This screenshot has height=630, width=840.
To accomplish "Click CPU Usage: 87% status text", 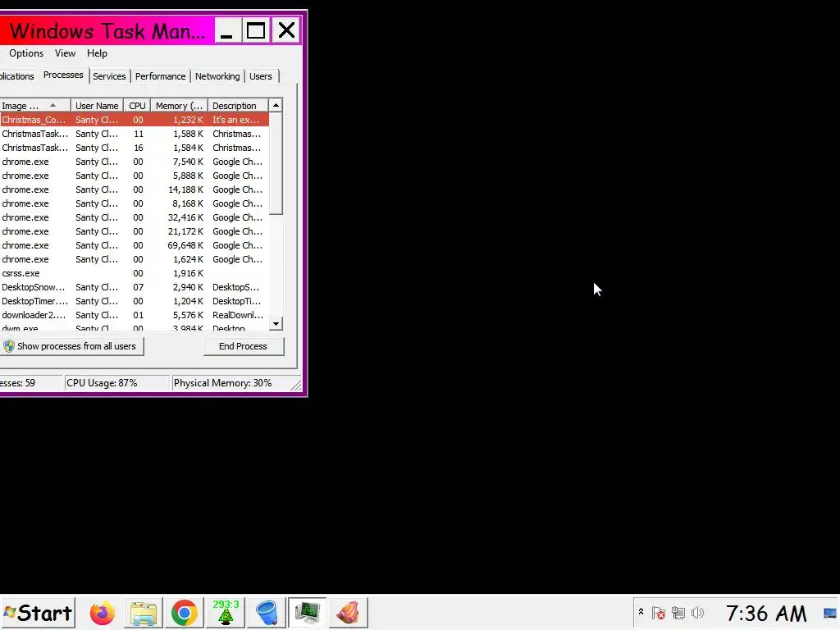I will coord(102,383).
